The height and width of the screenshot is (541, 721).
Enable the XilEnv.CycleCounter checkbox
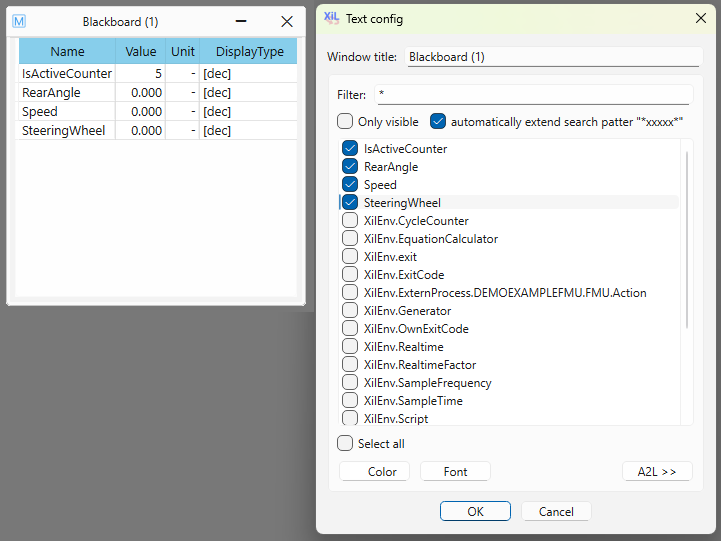[x=350, y=221]
